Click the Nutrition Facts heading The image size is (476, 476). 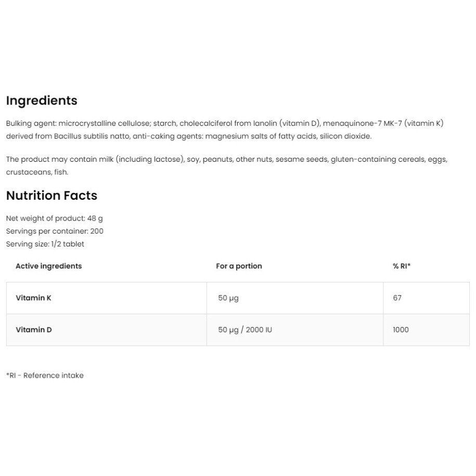tap(52, 196)
